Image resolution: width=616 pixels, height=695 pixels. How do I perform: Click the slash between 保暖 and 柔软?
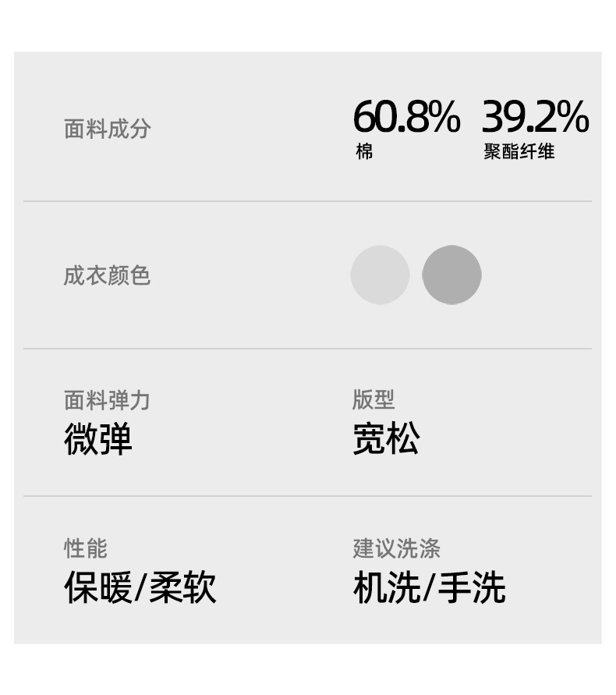coord(140,588)
